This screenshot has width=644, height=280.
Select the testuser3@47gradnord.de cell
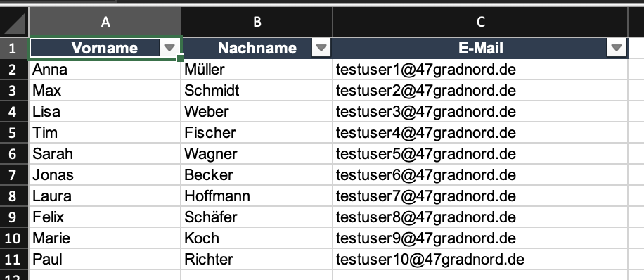pos(480,112)
